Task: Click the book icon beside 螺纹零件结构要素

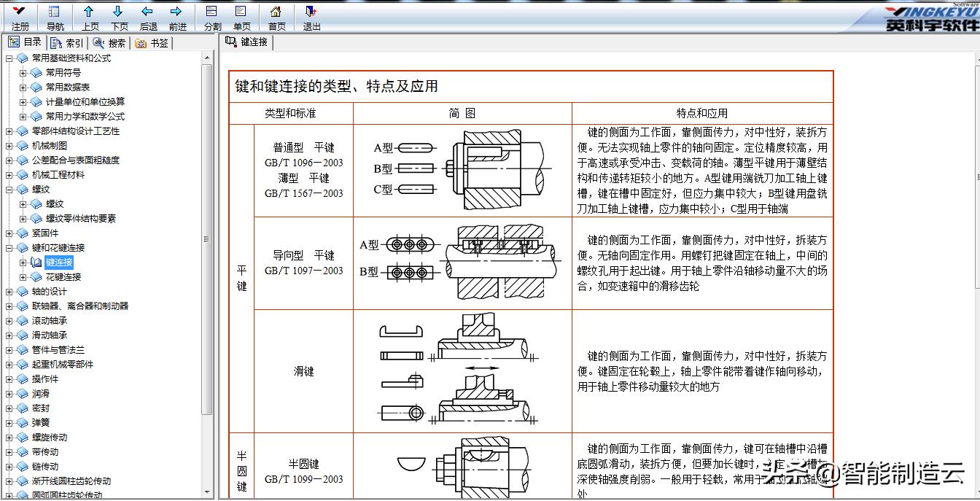Action: point(36,219)
